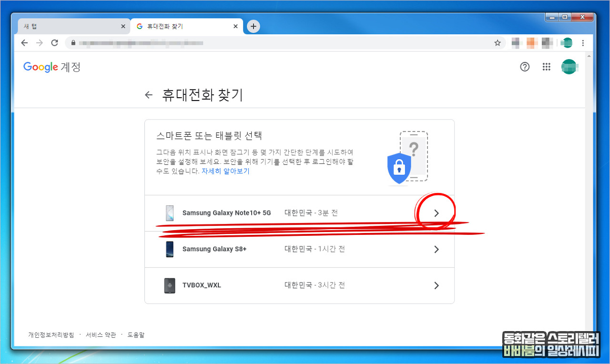Maximize the Chrome window
Viewport: 610px width, 364px height.
pyautogui.click(x=565, y=17)
